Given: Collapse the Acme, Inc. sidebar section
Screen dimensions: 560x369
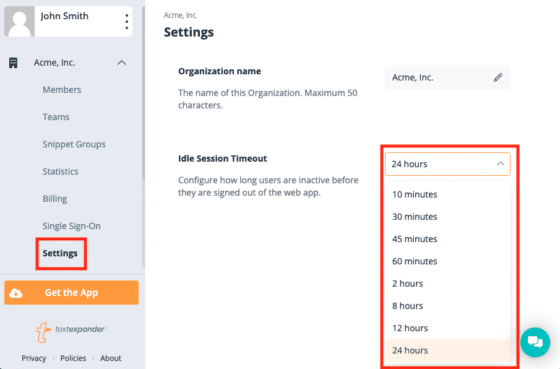Looking at the screenshot, I should [x=121, y=63].
